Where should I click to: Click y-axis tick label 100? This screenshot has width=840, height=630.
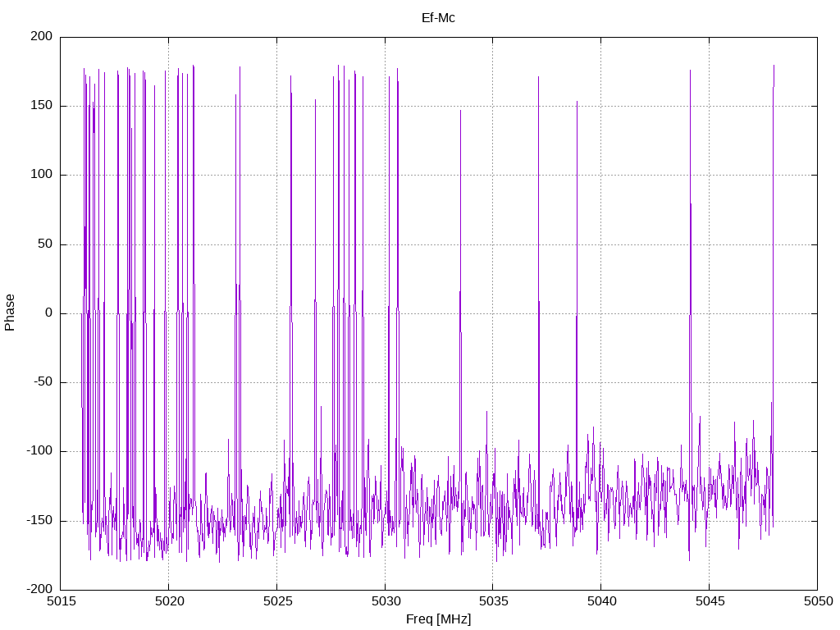[x=42, y=175]
